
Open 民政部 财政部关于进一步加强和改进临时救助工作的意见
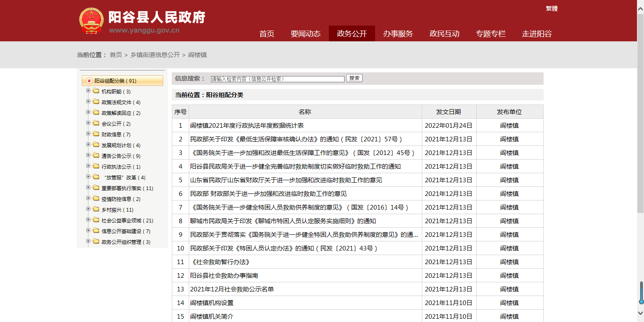[x=269, y=194]
